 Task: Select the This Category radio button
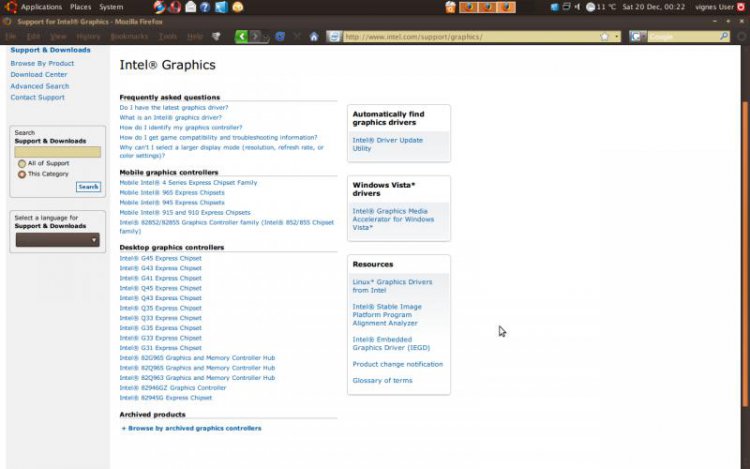pos(22,175)
